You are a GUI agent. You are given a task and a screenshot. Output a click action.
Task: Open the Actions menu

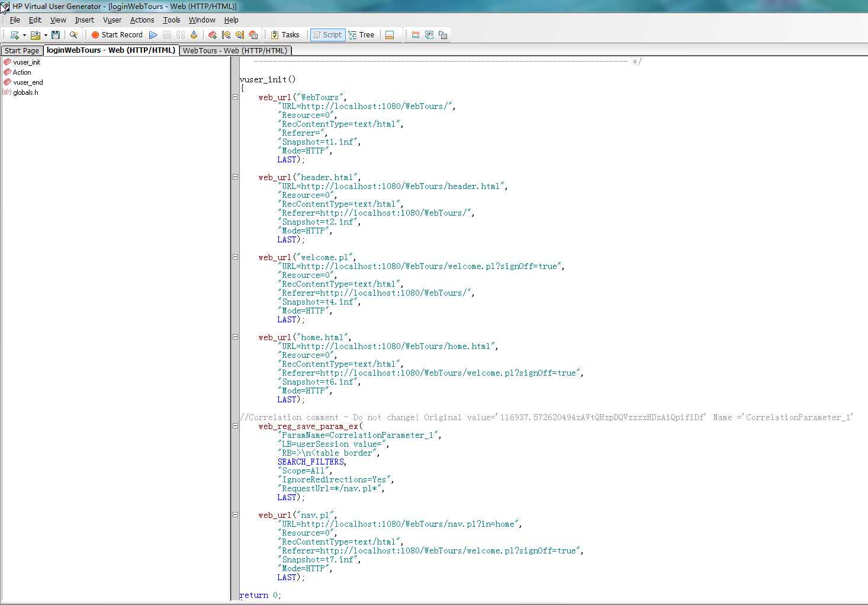tap(142, 20)
